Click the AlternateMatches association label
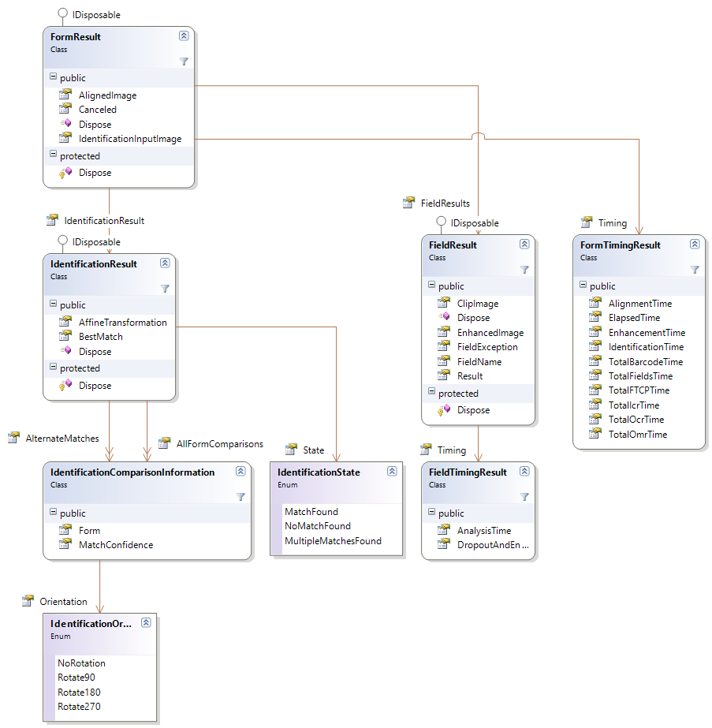This screenshot has width=712, height=728. click(x=62, y=439)
